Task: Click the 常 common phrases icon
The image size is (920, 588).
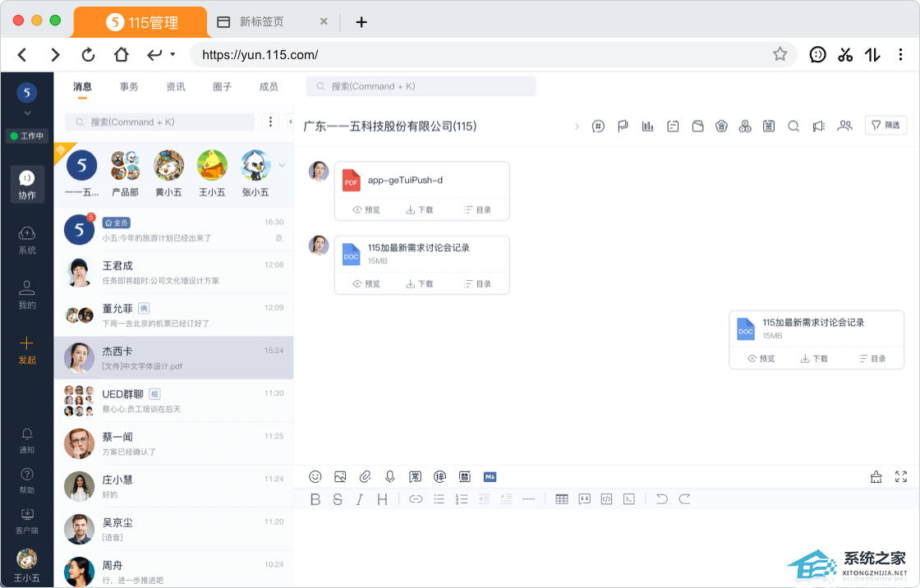Action: (415, 476)
